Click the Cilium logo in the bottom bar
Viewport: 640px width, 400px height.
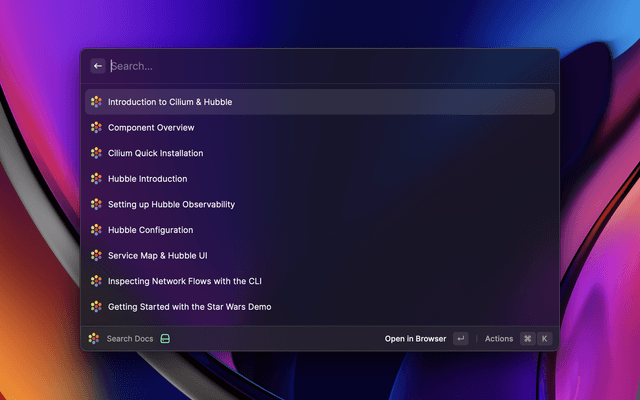(x=94, y=339)
